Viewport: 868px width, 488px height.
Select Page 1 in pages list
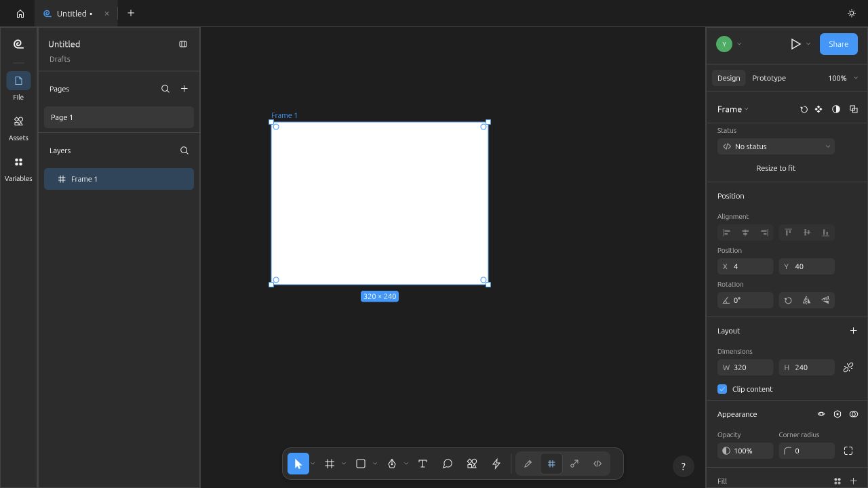click(x=119, y=117)
